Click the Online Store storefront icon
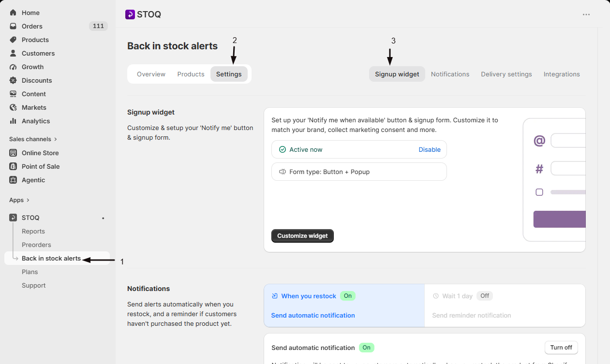The image size is (610, 364). (13, 153)
